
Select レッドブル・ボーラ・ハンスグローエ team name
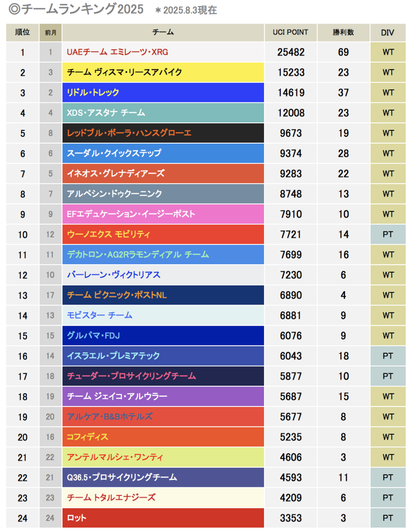pos(129,133)
